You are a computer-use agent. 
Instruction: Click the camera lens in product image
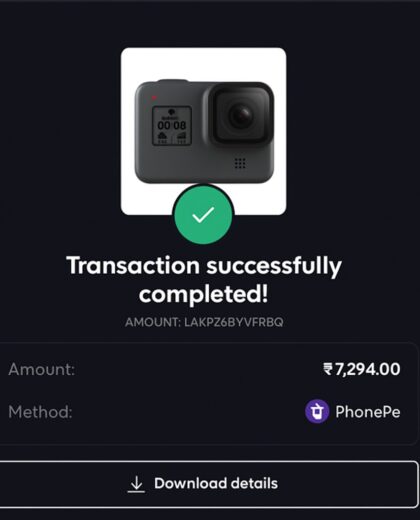242,116
